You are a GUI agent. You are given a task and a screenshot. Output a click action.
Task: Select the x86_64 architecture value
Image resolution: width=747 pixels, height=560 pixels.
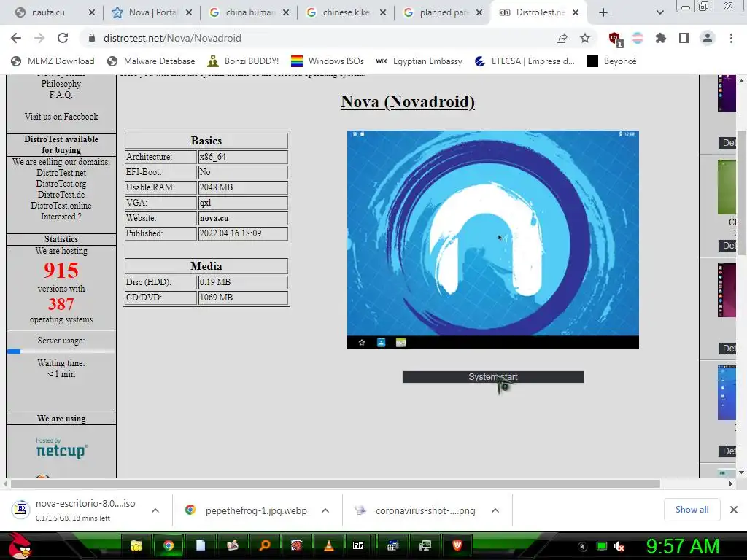tap(212, 157)
